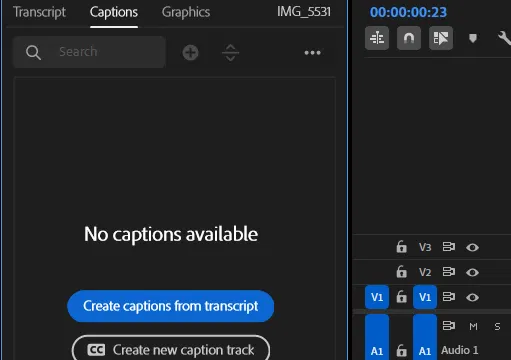This screenshot has width=511, height=360.
Task: Toggle lock on track V2
Action: [x=401, y=272]
